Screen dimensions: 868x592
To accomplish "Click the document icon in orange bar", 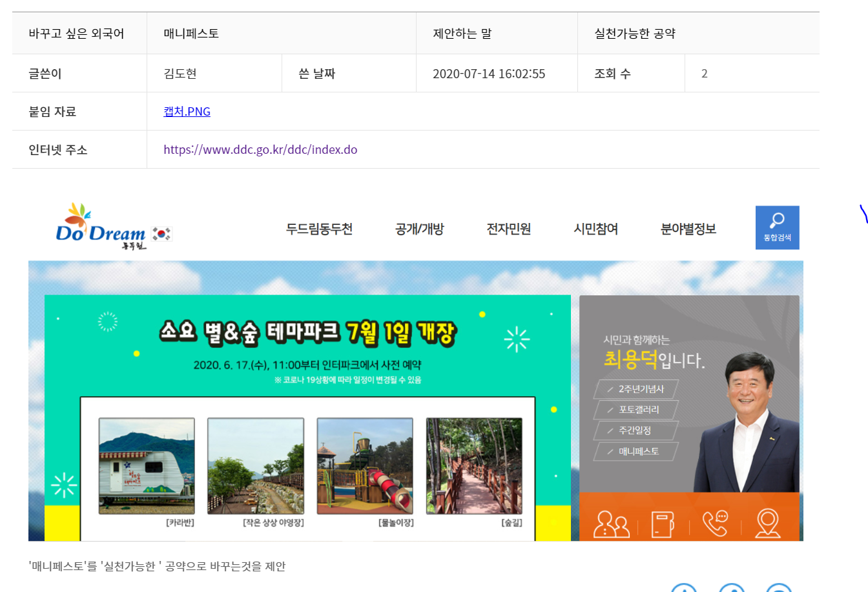I will coord(663,524).
